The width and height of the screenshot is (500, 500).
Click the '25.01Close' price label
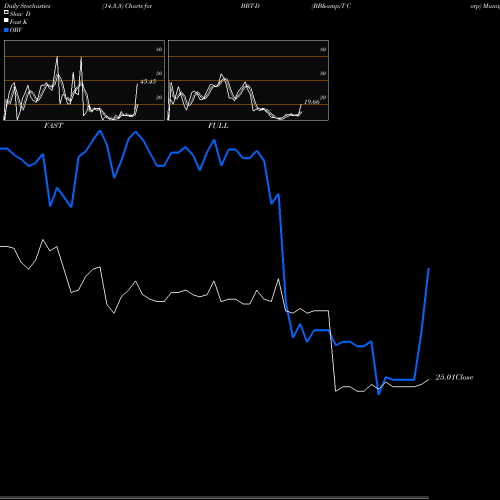tap(454, 377)
